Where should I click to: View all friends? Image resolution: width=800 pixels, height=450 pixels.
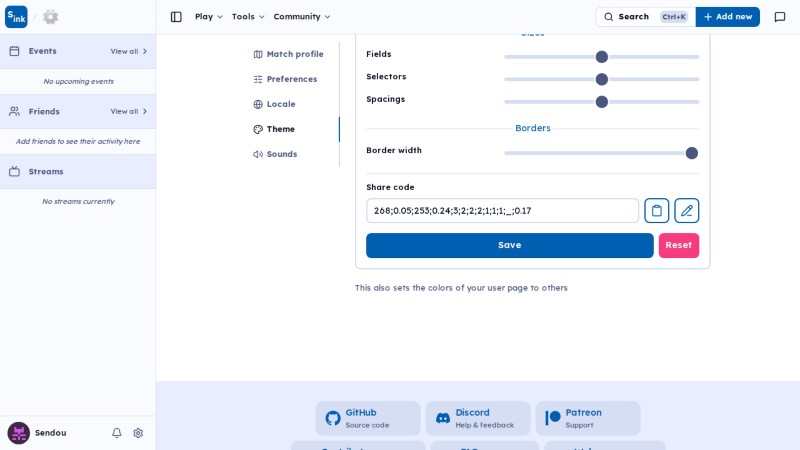pyautogui.click(x=129, y=111)
